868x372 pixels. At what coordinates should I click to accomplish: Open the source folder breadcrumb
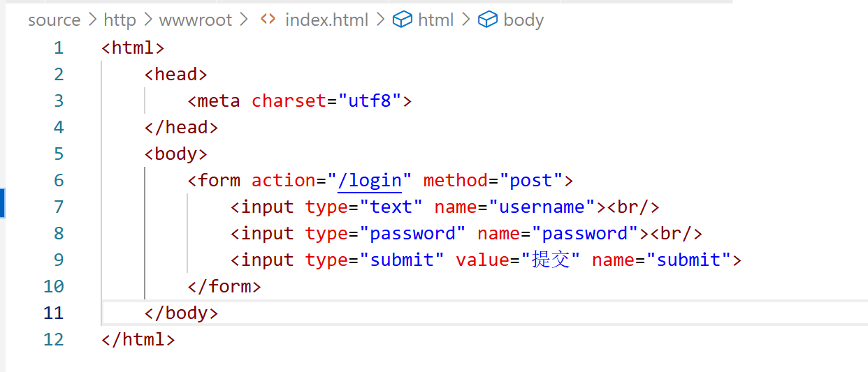[x=54, y=20]
